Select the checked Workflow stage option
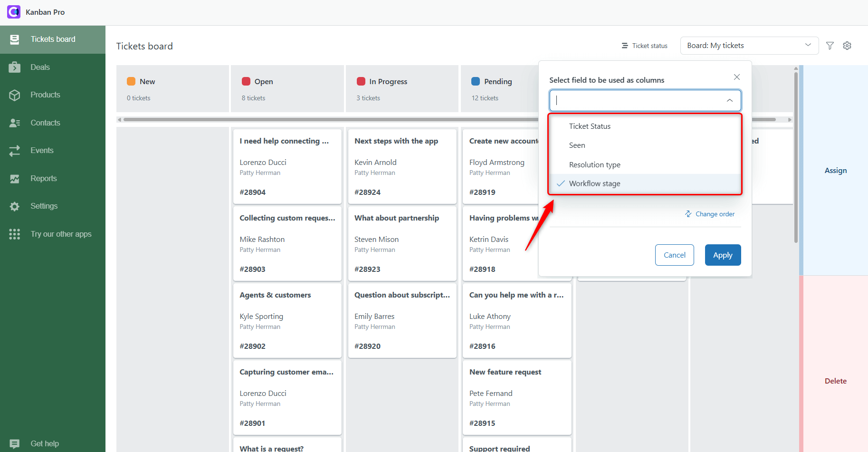Screen dimensions: 868x452 click(x=594, y=183)
